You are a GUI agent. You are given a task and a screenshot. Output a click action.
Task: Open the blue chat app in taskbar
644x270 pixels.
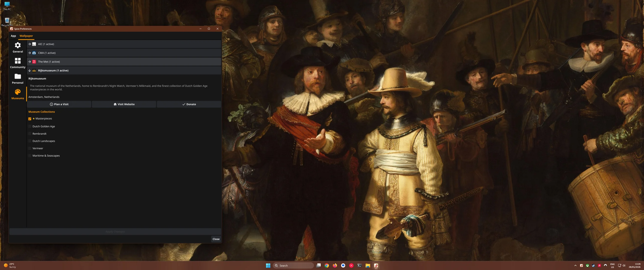[343, 265]
